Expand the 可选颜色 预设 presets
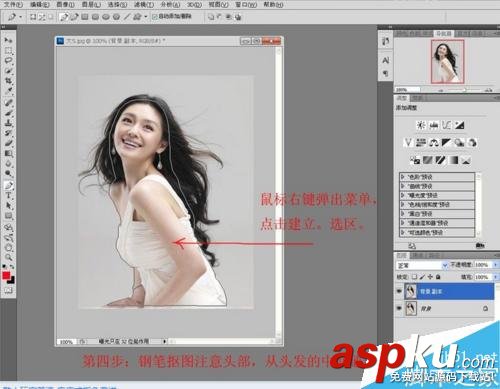This screenshot has height=389, width=500. (403, 232)
